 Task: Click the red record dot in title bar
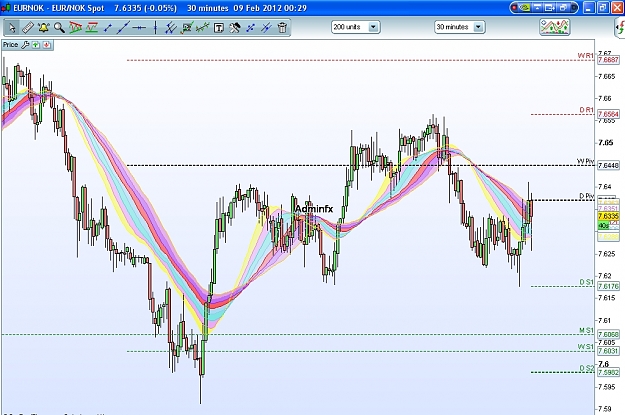pyautogui.click(x=515, y=8)
